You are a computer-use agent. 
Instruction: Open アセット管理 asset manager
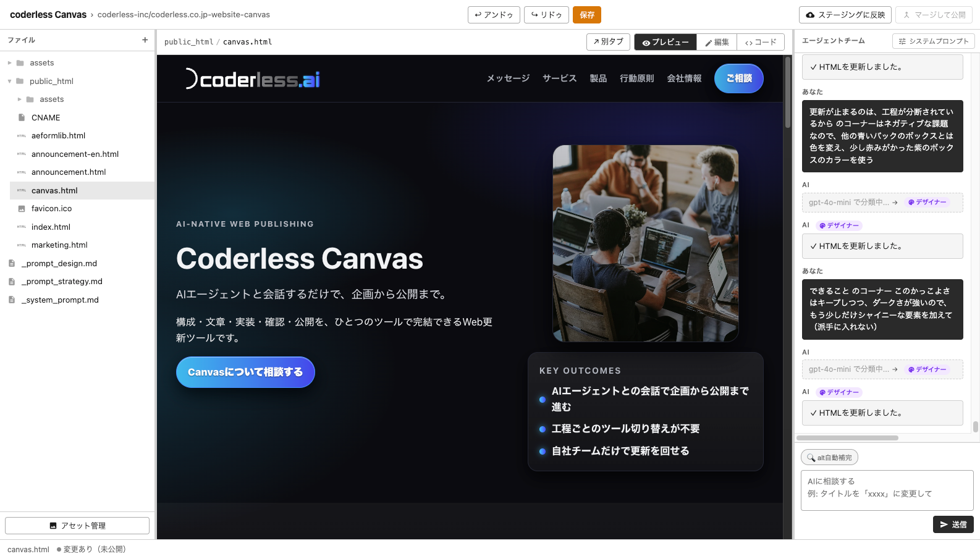pyautogui.click(x=77, y=526)
